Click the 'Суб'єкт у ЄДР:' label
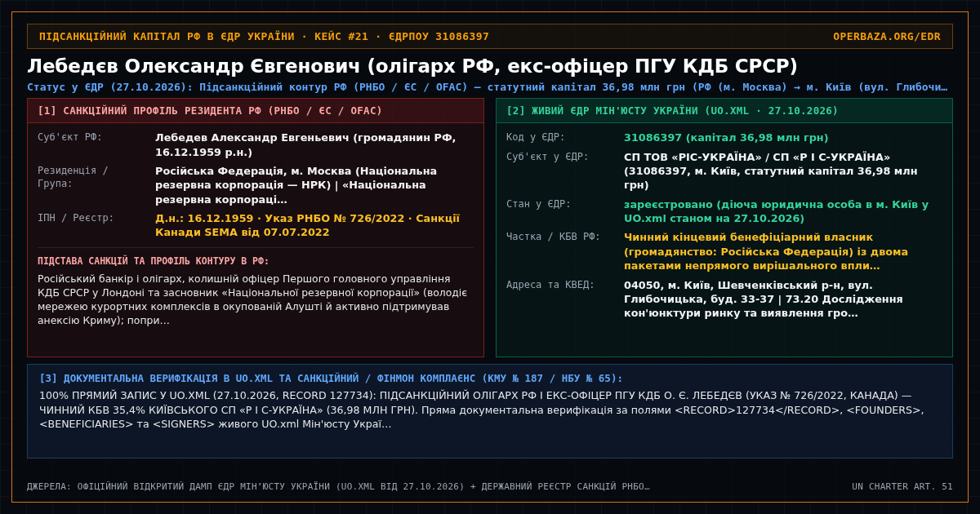Screen dimensions: 980x514 [x=547, y=157]
